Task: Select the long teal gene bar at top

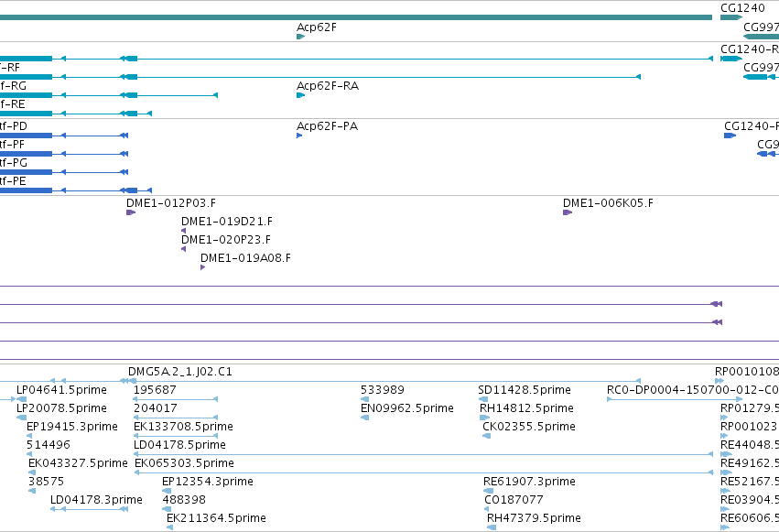Action: pyautogui.click(x=356, y=17)
